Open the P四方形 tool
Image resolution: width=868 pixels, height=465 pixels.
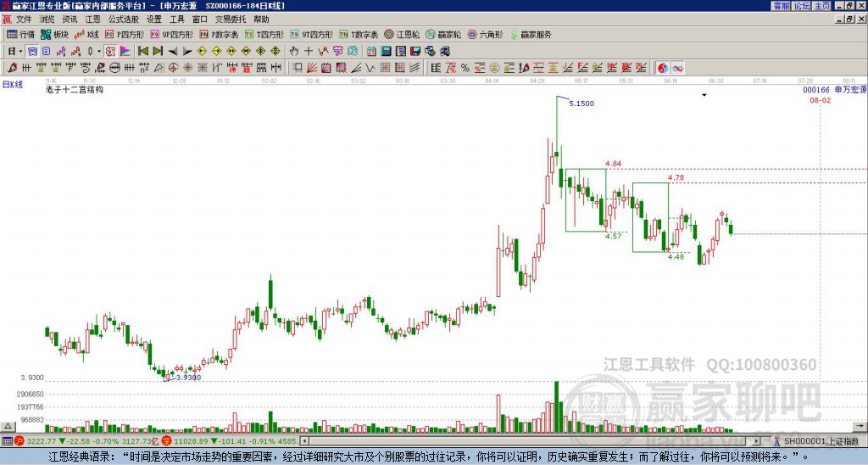[x=125, y=34]
